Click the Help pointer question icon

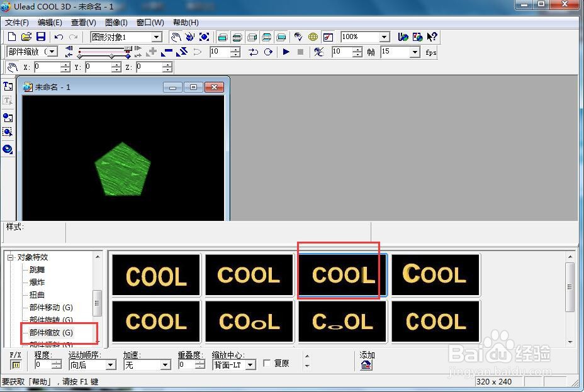click(x=432, y=37)
